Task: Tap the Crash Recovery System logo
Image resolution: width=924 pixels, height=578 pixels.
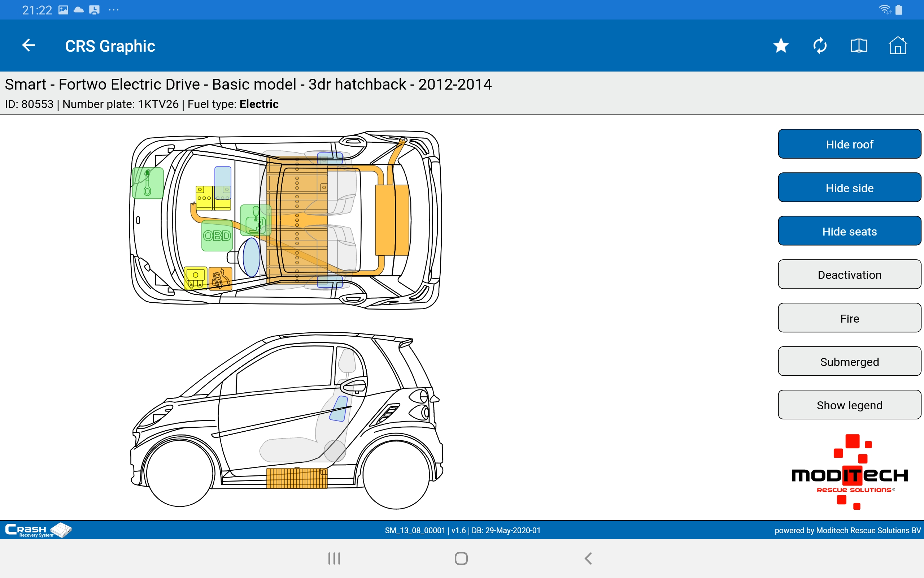Action: pyautogui.click(x=38, y=530)
